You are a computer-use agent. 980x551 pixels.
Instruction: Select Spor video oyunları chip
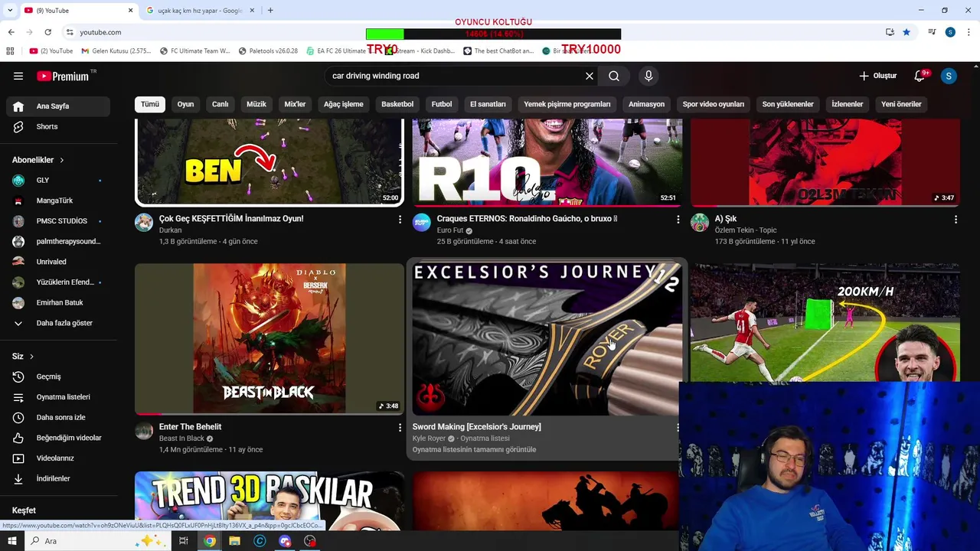(x=714, y=104)
